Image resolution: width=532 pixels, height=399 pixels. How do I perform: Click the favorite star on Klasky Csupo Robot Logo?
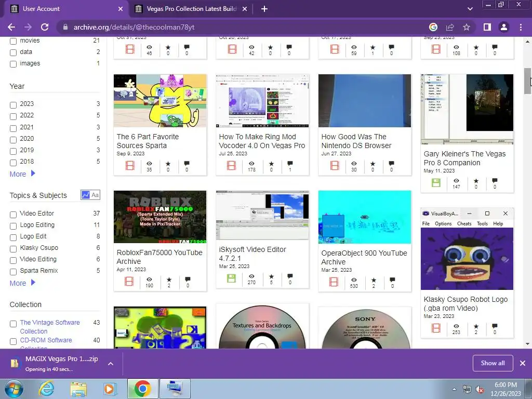[476, 326]
